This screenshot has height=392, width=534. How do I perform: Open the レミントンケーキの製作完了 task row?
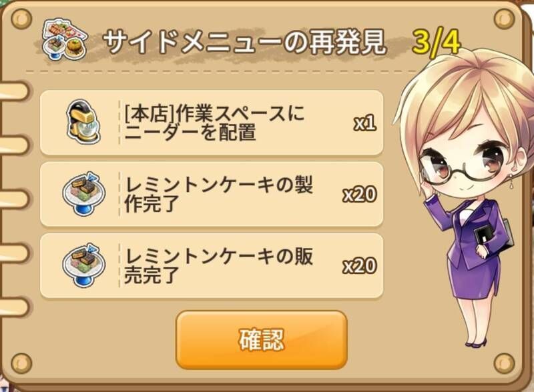212,194
